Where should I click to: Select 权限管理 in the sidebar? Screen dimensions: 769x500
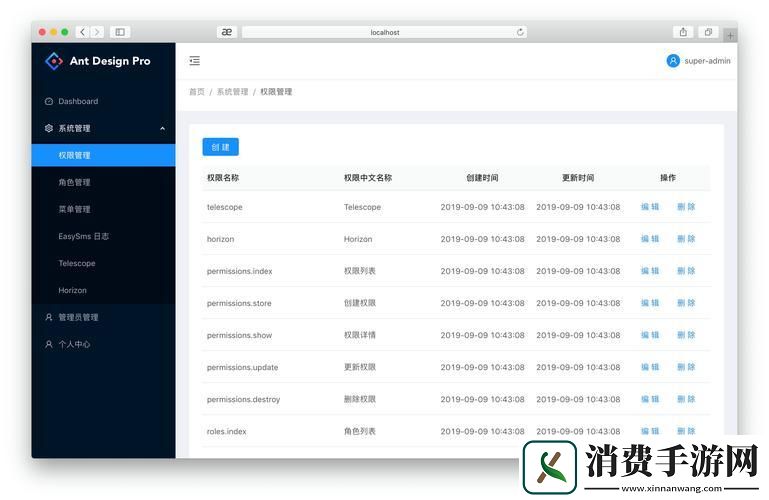coord(103,155)
